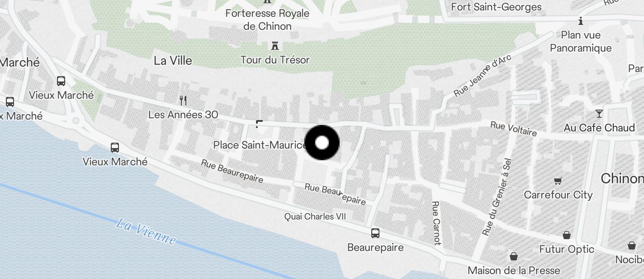This screenshot has width=644, height=279.
Task: Click the Rue Voltaire street label
Action: [514, 129]
